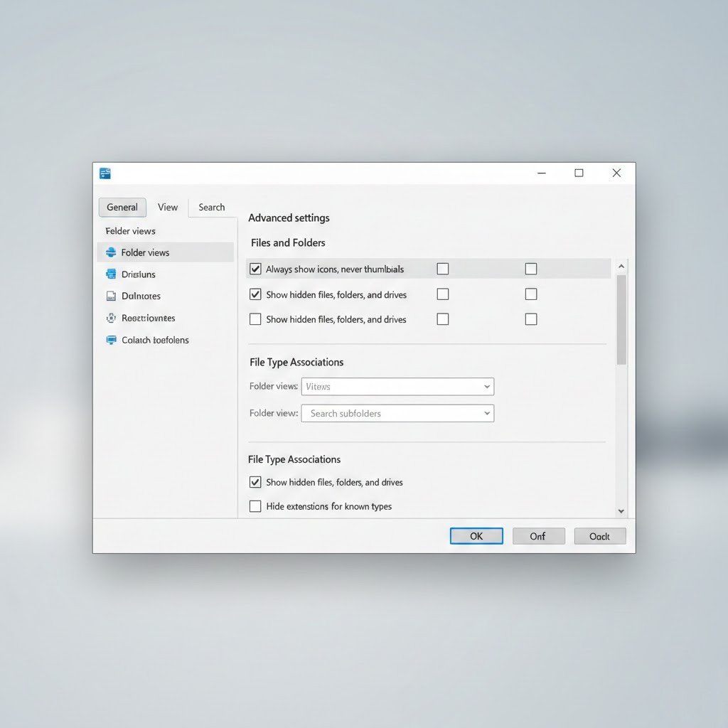This screenshot has width=728, height=728.
Task: Click the Onf button
Action: (x=538, y=536)
